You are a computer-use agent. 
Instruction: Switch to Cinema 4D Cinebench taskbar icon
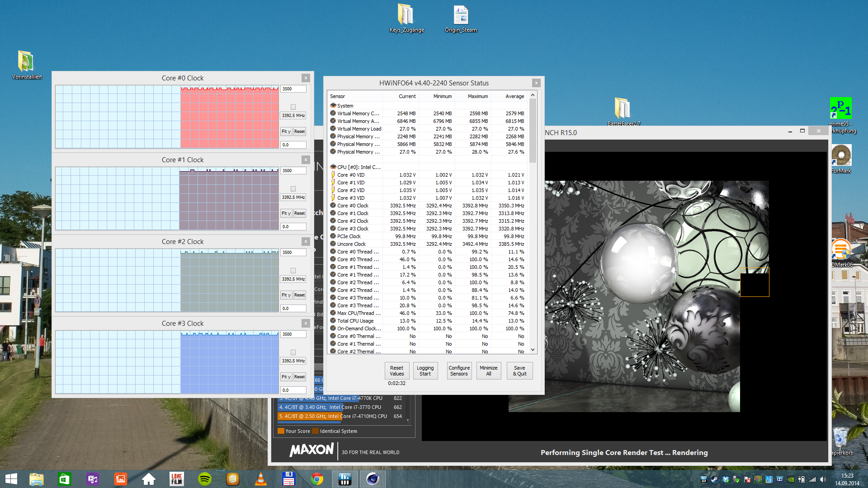click(x=373, y=479)
